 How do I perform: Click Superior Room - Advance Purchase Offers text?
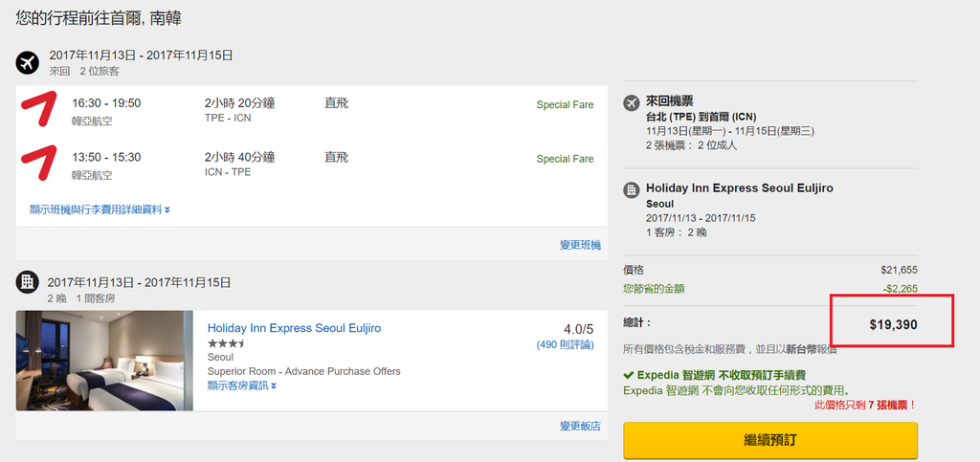coord(303,371)
